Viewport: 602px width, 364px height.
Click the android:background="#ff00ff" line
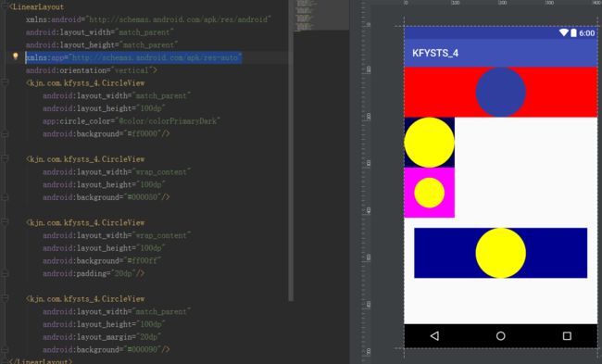pyautogui.click(x=102, y=260)
